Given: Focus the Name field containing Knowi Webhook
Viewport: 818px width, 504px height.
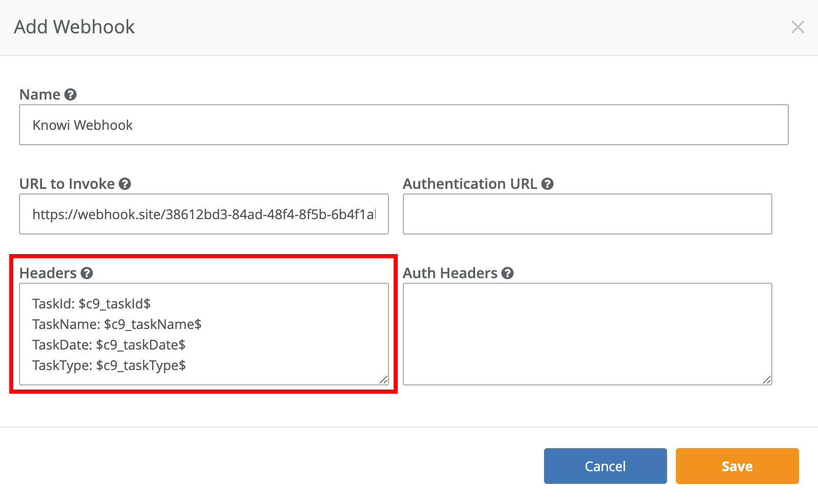Looking at the screenshot, I should [x=404, y=125].
